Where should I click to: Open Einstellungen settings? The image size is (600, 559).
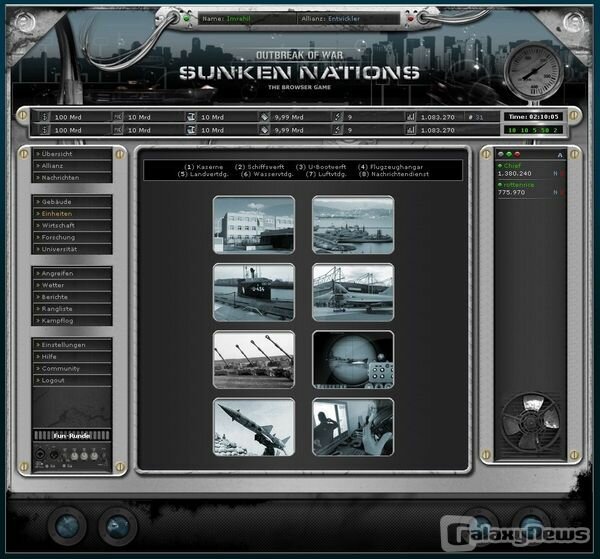(x=72, y=345)
